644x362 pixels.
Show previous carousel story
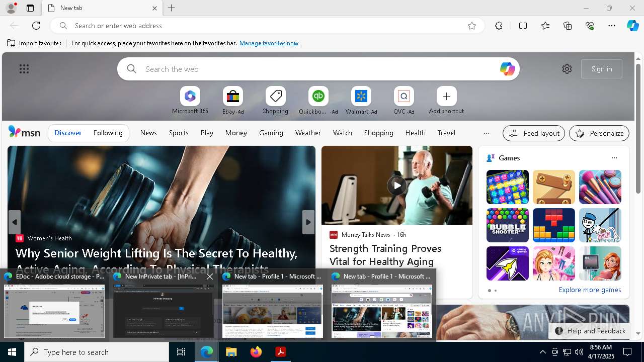point(15,222)
